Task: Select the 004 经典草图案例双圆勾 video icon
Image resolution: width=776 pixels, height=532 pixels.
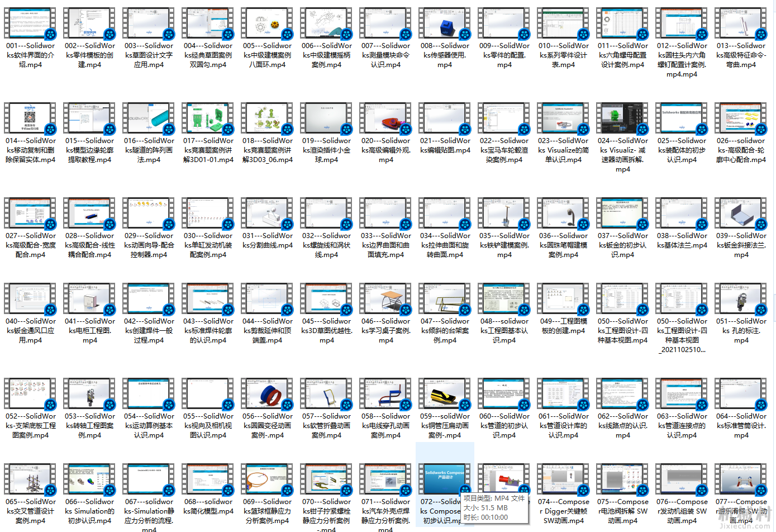Action: tap(208, 23)
